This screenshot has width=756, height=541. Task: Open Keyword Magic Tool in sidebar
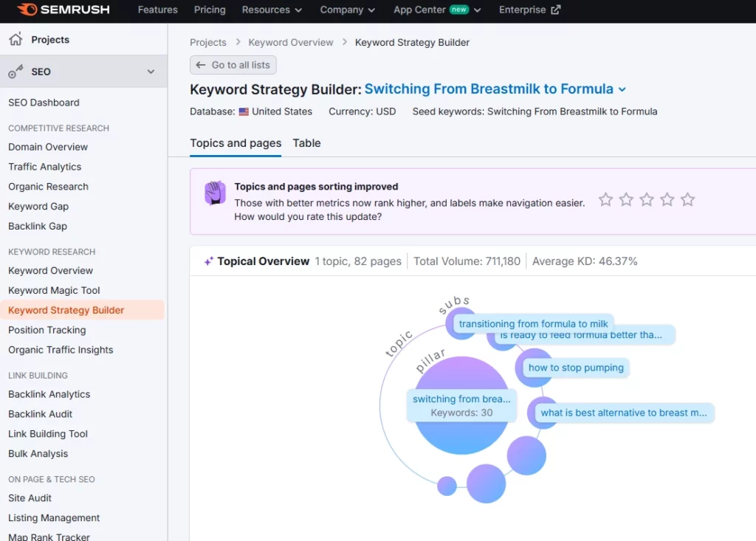click(x=54, y=290)
